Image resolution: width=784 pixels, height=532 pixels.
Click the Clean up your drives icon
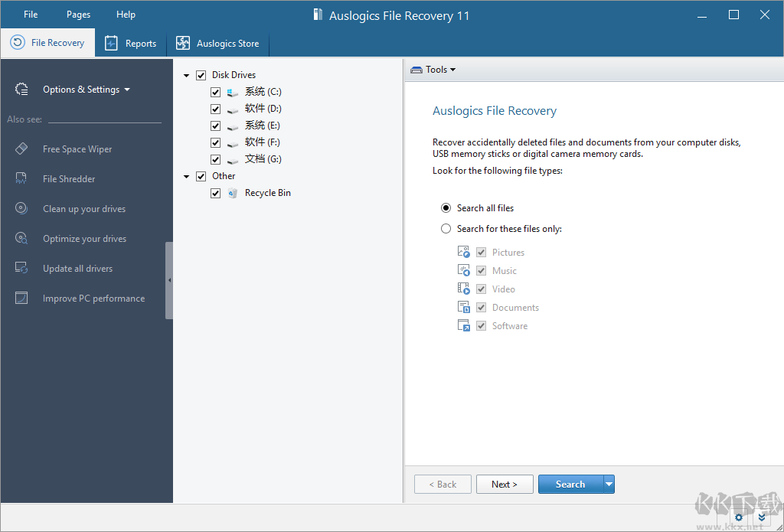[21, 209]
